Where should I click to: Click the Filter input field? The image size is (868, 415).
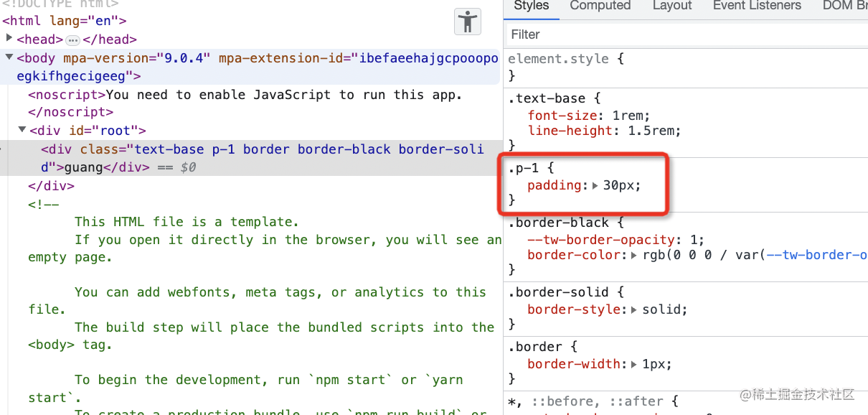[687, 34]
